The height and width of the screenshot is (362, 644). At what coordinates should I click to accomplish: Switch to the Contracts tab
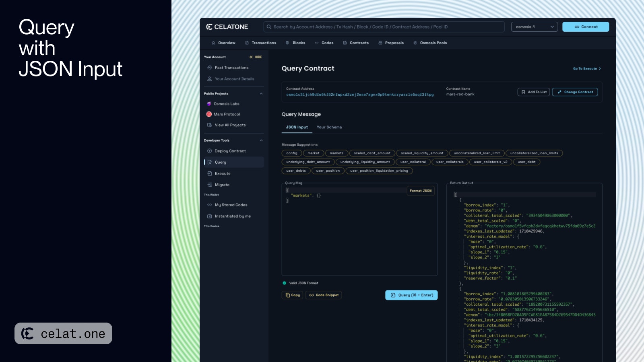[x=356, y=43]
